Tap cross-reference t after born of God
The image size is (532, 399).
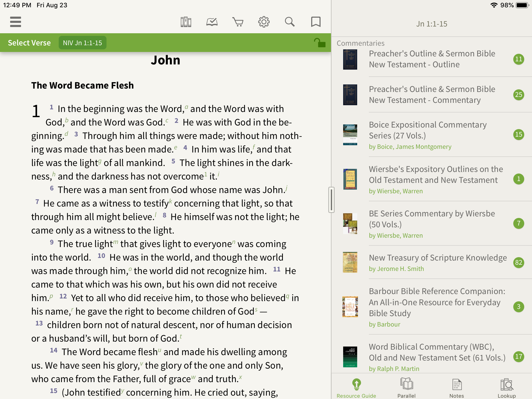181,336
